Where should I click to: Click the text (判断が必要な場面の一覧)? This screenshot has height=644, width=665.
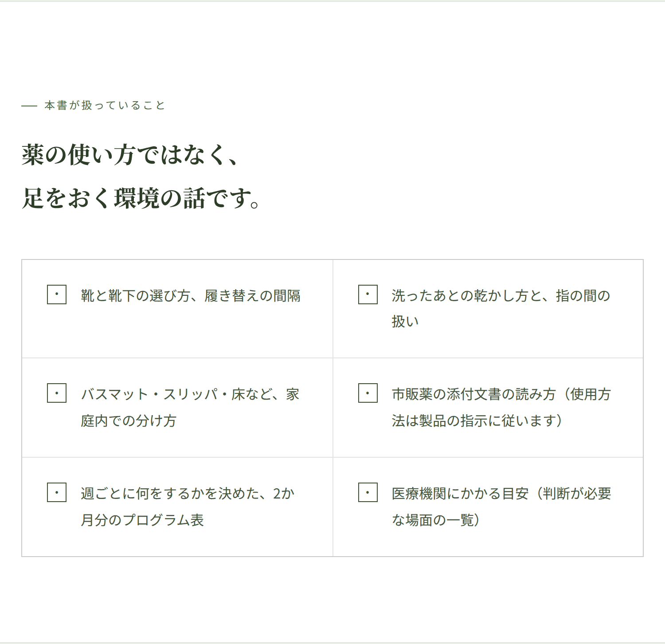coord(501,507)
